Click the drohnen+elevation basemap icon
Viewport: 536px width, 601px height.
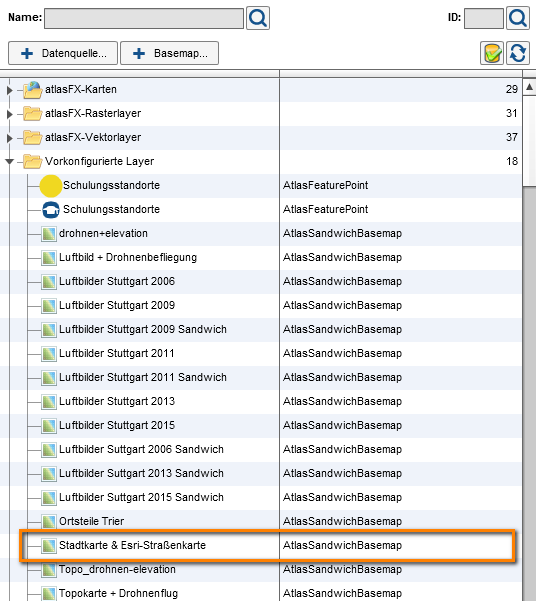pyautogui.click(x=49, y=233)
